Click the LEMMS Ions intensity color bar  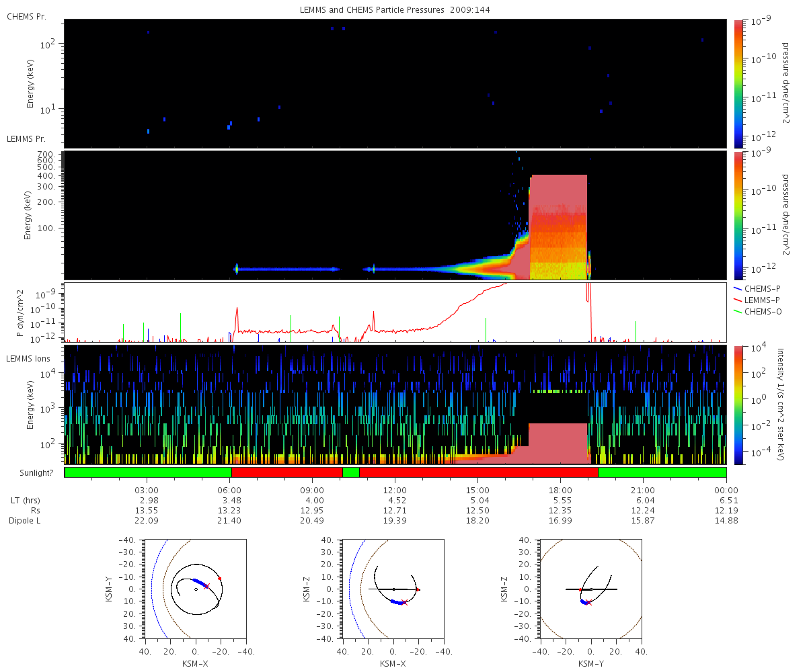[x=739, y=405]
